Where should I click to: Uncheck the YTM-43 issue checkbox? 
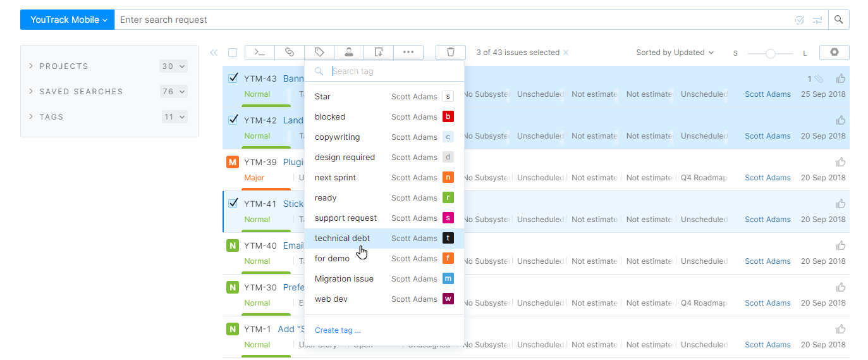tap(233, 78)
